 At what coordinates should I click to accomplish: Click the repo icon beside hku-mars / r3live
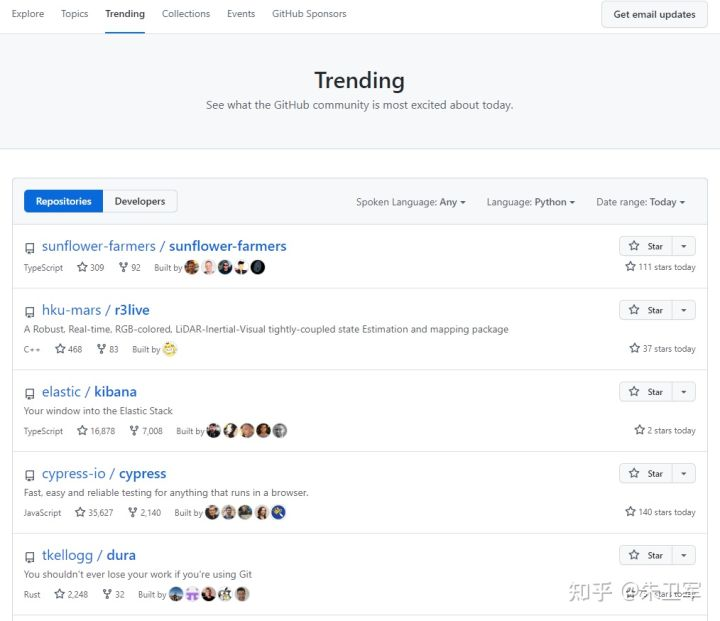(29, 312)
